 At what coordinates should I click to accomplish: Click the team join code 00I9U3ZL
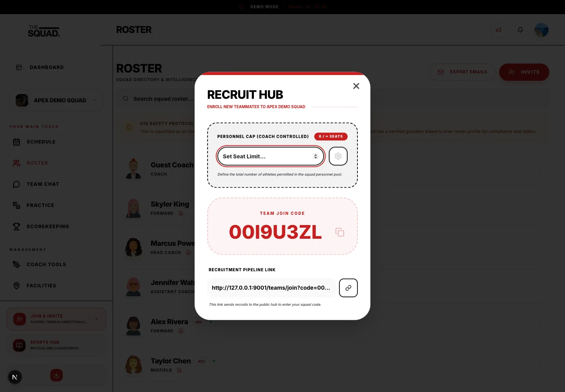click(275, 232)
